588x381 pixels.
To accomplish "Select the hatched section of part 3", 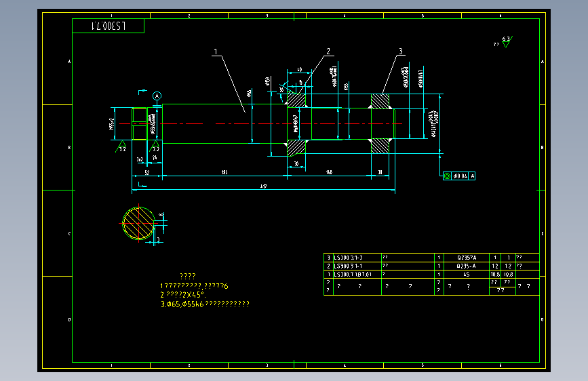I will (380, 101).
